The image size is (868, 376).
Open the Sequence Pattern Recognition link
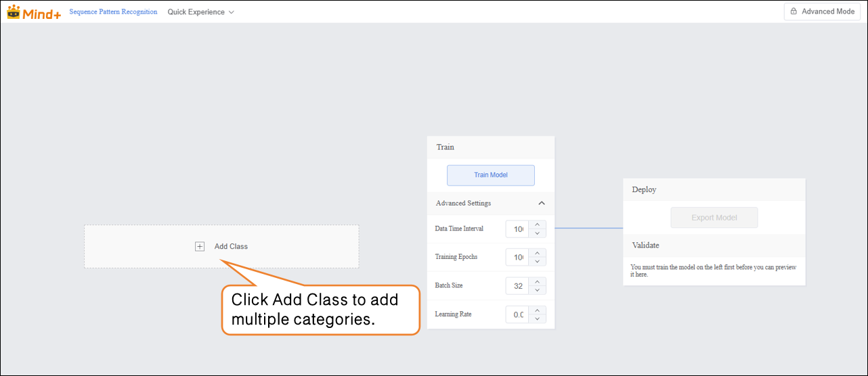(x=113, y=12)
